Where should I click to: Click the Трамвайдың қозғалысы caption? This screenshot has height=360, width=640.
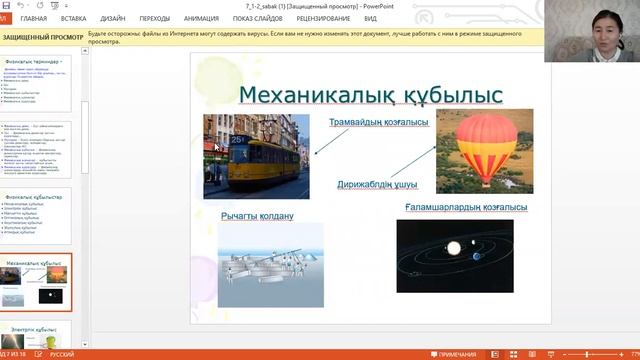pyautogui.click(x=379, y=122)
